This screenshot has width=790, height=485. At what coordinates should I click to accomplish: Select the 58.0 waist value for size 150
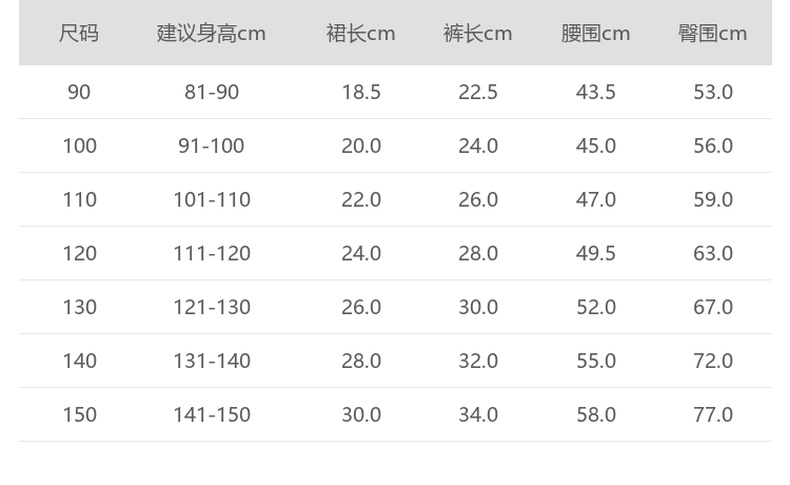click(x=596, y=415)
